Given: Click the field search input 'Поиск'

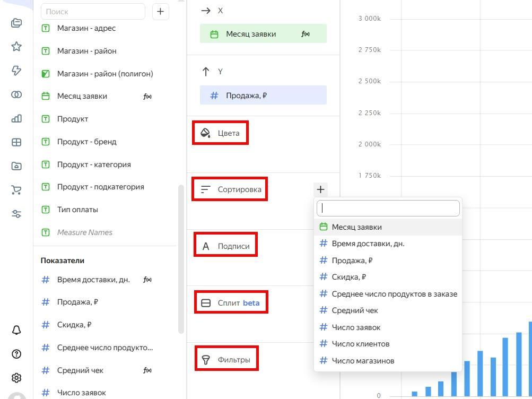Looking at the screenshot, I should tap(93, 12).
